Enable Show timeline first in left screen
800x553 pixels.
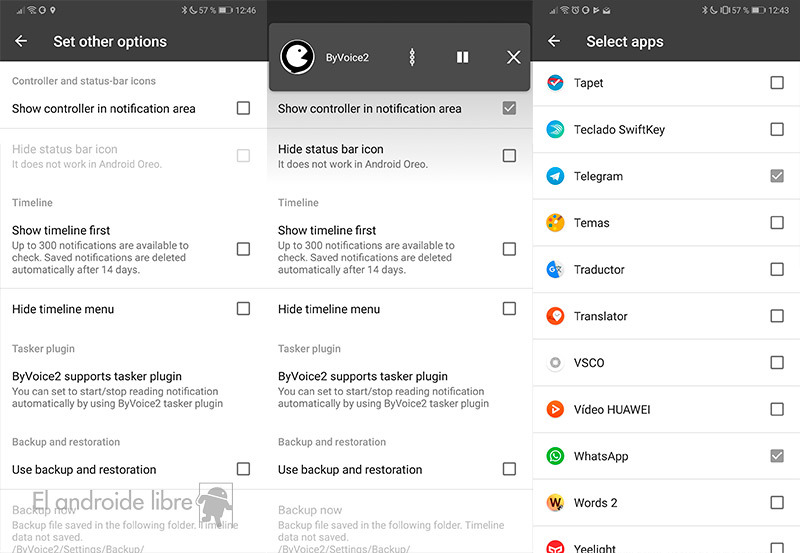(x=243, y=249)
